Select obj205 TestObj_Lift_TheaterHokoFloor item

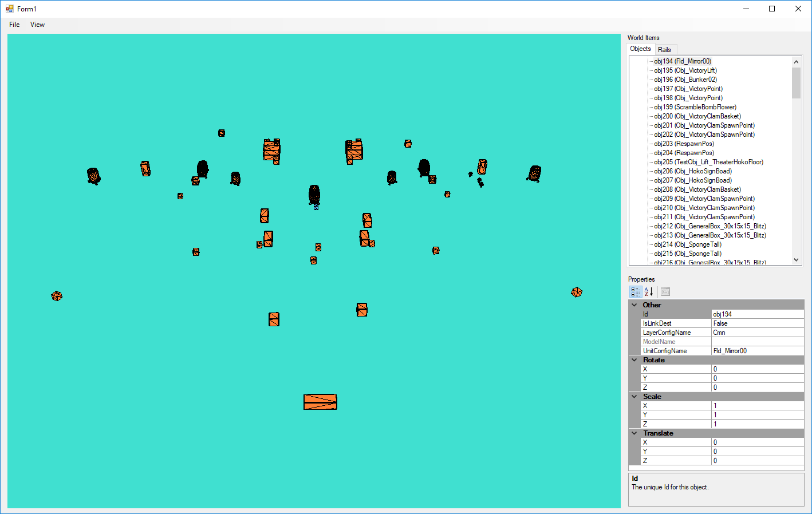708,162
